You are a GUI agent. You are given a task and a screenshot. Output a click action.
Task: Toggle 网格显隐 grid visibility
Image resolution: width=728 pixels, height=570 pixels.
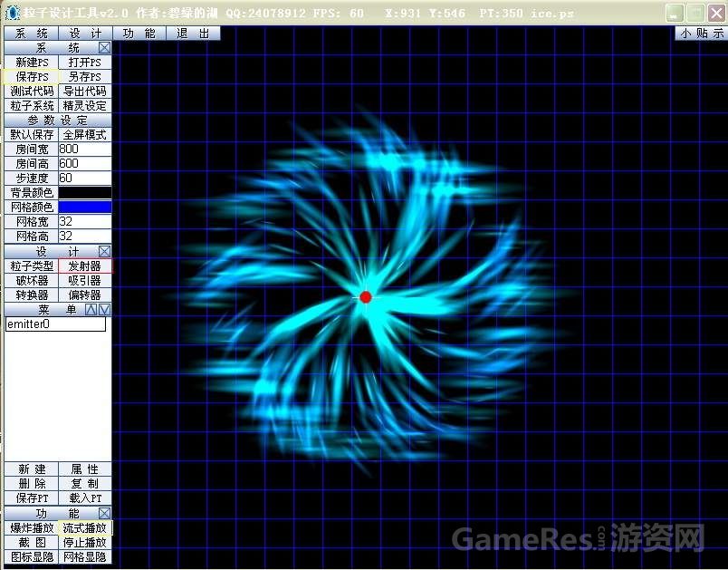click(86, 556)
